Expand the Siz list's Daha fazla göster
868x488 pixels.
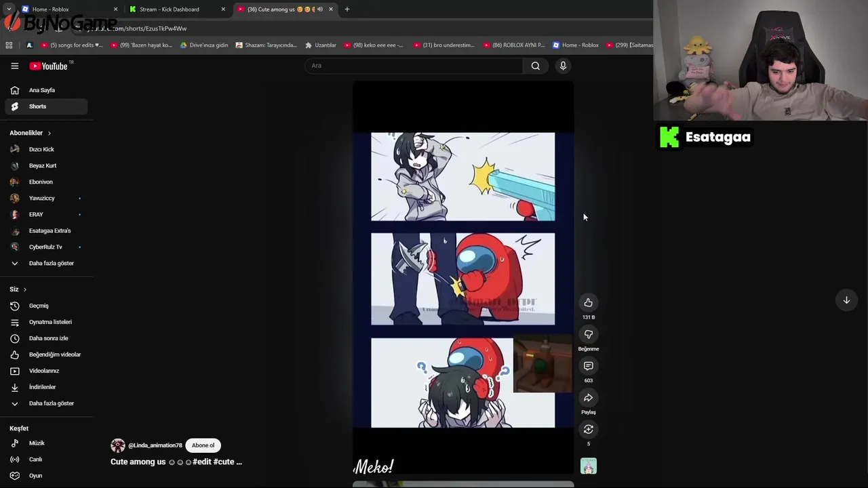46,403
